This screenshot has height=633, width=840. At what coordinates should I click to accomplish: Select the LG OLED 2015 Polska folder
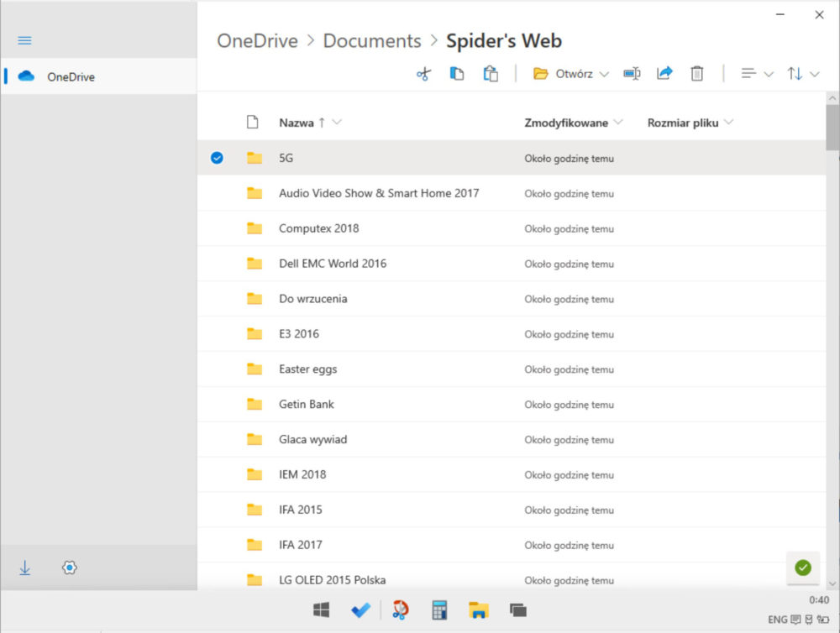(x=332, y=580)
